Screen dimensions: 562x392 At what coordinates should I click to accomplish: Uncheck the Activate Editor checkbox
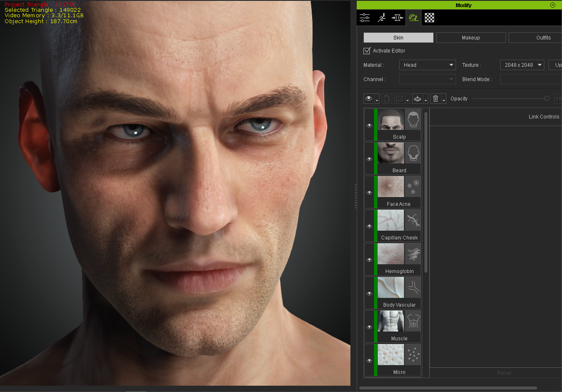click(367, 51)
